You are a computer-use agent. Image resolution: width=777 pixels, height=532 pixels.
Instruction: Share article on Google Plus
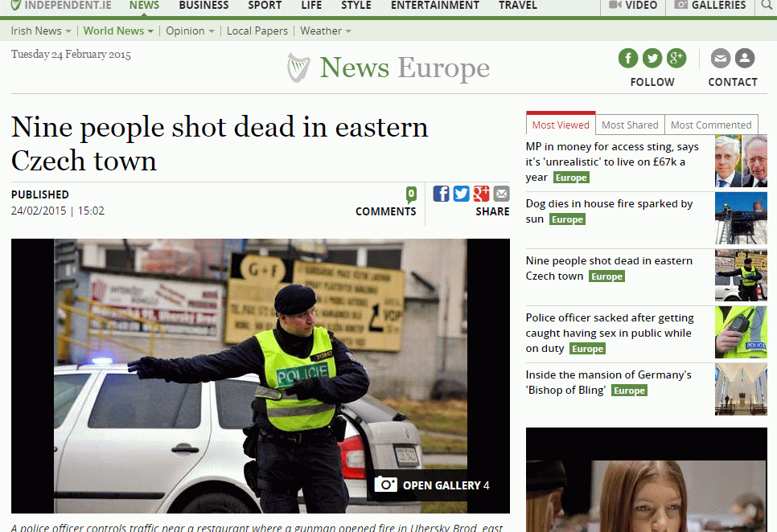[481, 194]
